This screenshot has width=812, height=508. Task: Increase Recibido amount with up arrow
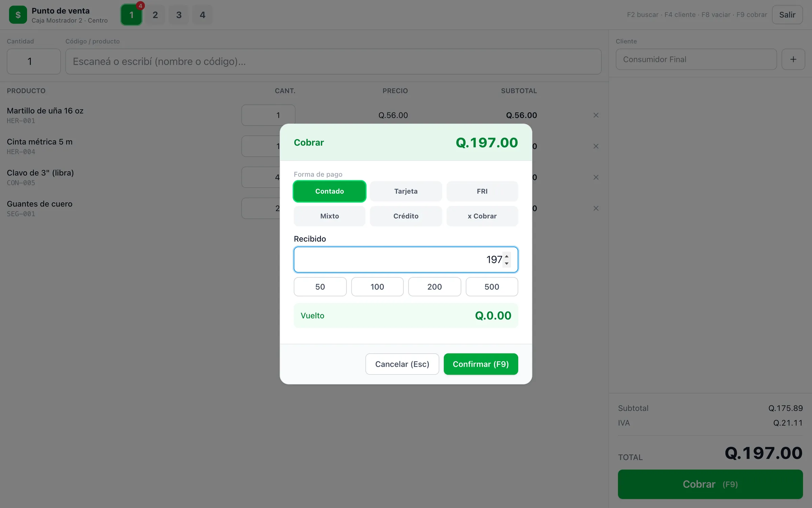[x=506, y=256]
